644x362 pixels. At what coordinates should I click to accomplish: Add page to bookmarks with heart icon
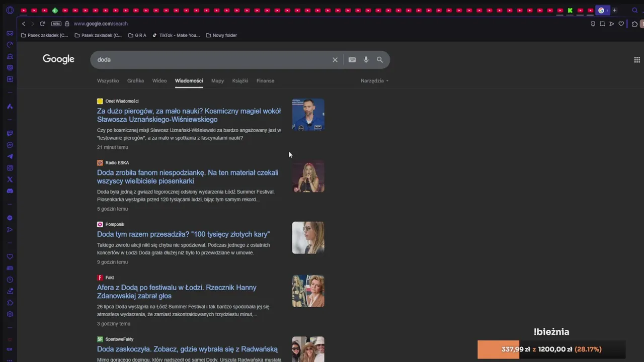click(x=621, y=24)
